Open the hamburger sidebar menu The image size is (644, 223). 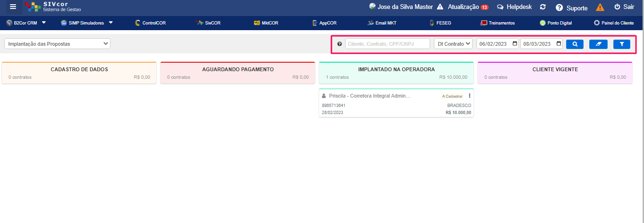(13, 7)
